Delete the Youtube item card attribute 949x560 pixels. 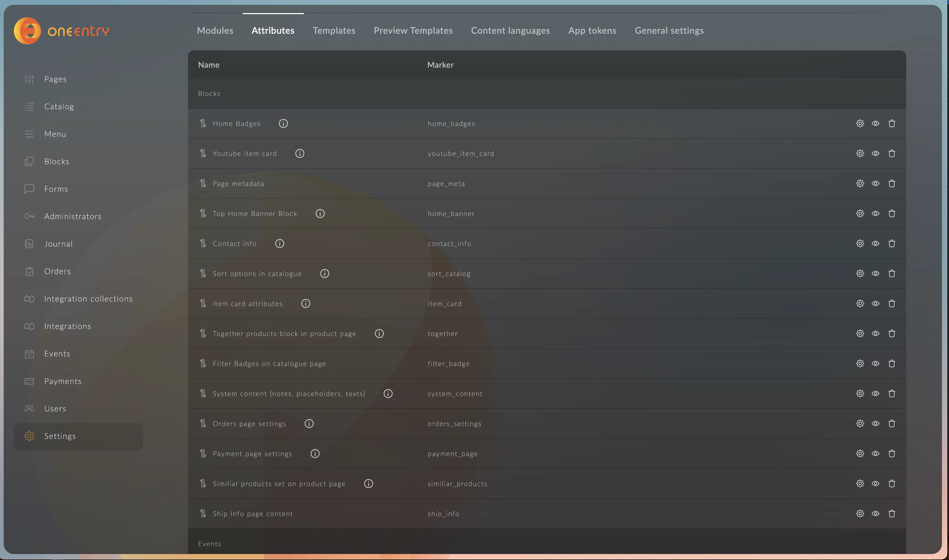892,153
